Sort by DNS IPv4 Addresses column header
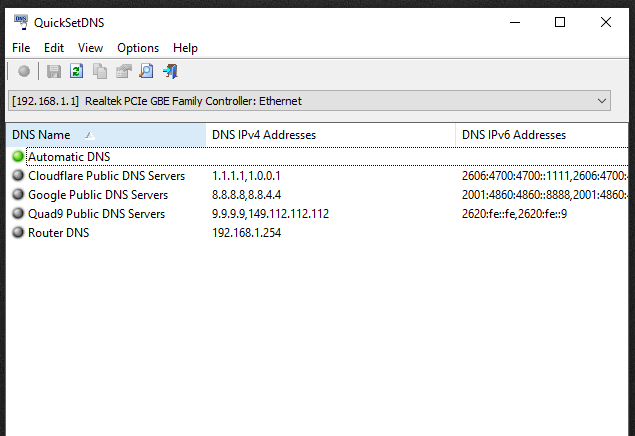The image size is (635, 436). (264, 135)
